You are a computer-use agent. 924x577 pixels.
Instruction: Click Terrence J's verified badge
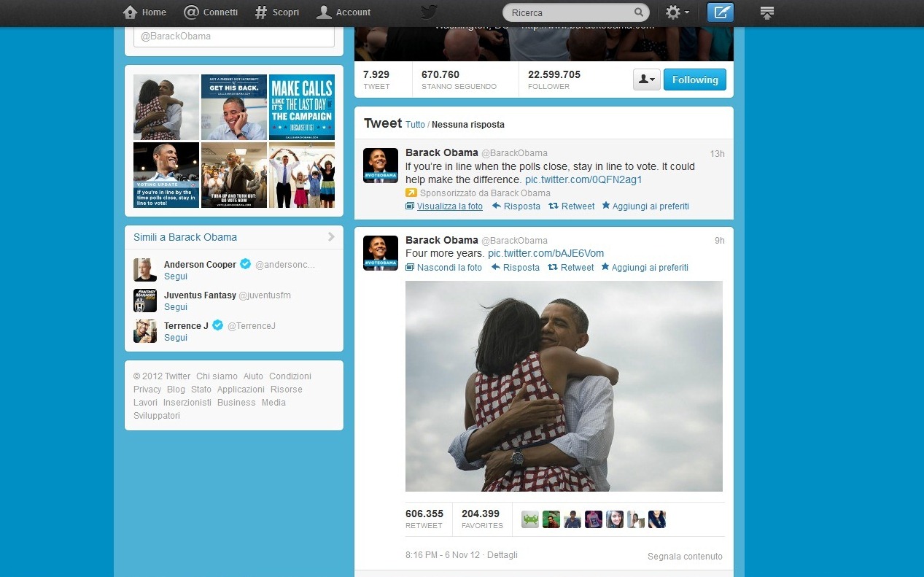[217, 325]
